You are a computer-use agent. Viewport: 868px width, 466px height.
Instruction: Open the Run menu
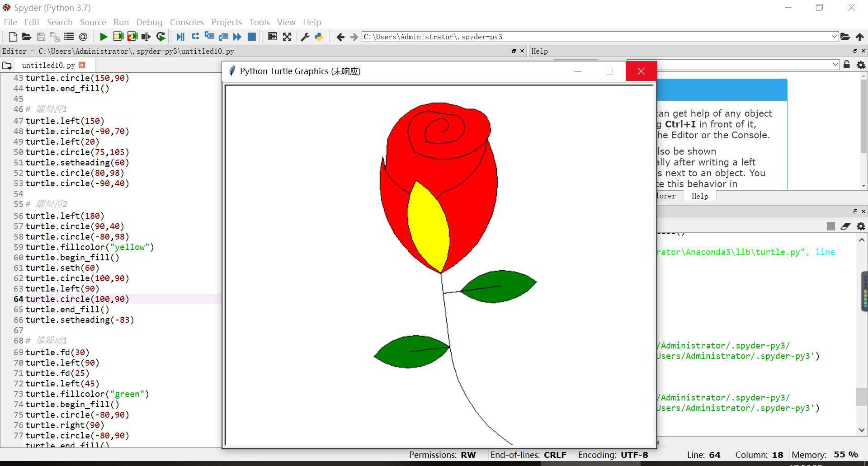(121, 22)
